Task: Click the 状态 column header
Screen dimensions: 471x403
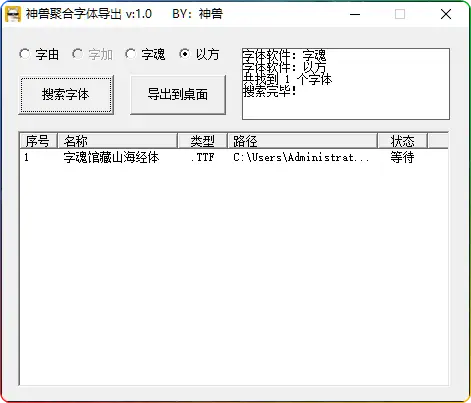Action: [x=402, y=141]
